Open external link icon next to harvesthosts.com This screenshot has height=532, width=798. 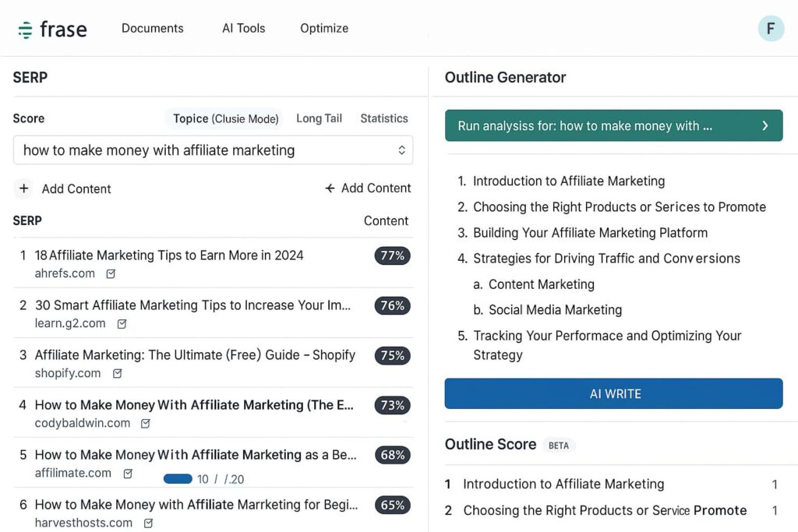pyautogui.click(x=148, y=523)
